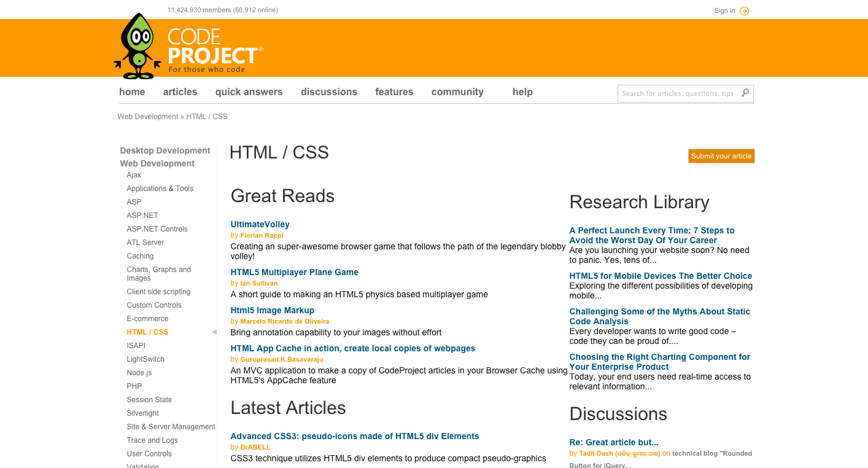The width and height of the screenshot is (868, 468).
Task: Open HTML App Cache in action article
Action: coord(353,349)
